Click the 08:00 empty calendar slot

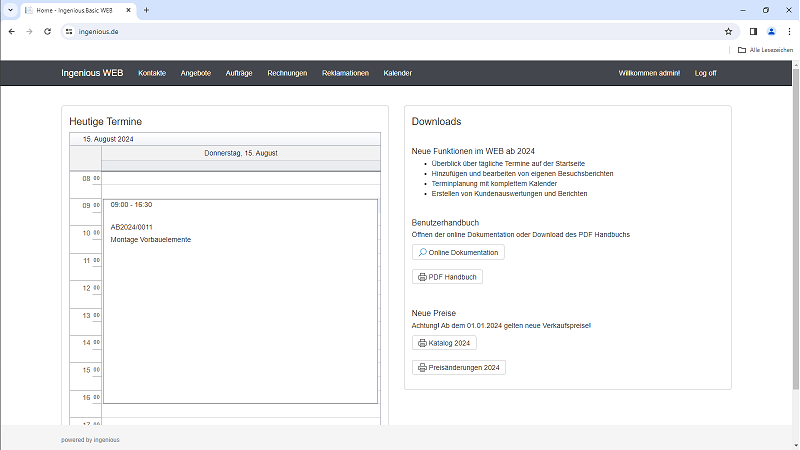click(241, 179)
